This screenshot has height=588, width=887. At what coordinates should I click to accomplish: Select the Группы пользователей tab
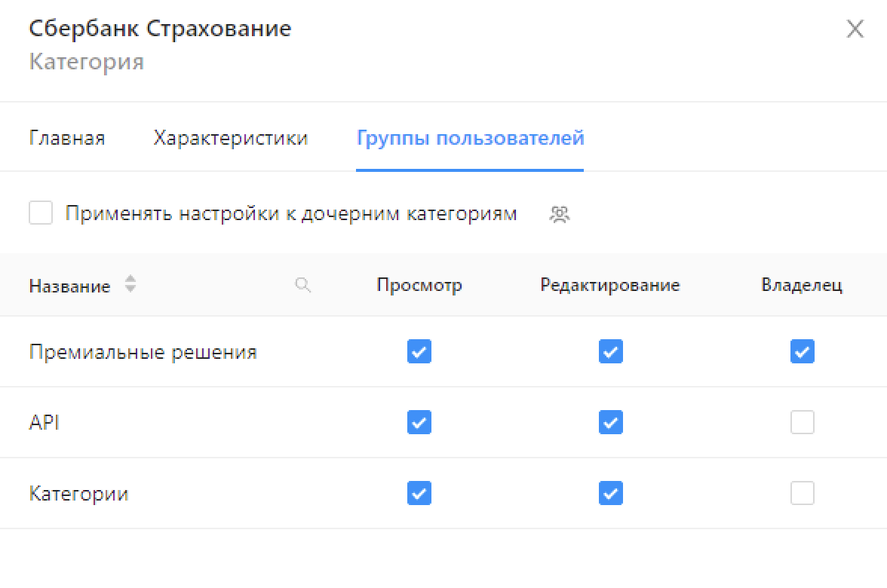470,139
